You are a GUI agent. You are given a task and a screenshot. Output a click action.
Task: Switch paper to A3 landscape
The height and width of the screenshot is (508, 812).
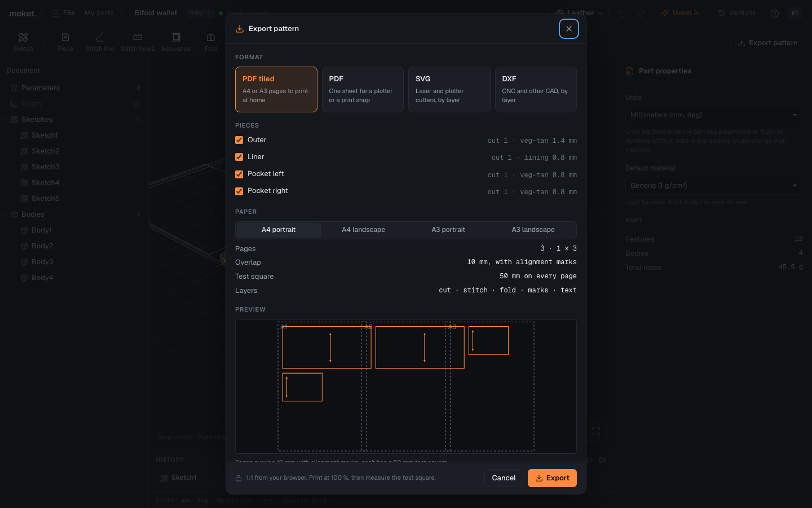(x=533, y=230)
